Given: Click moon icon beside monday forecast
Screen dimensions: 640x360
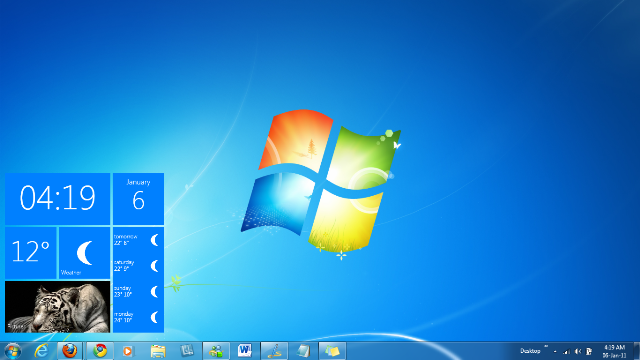Looking at the screenshot, I should point(154,317).
